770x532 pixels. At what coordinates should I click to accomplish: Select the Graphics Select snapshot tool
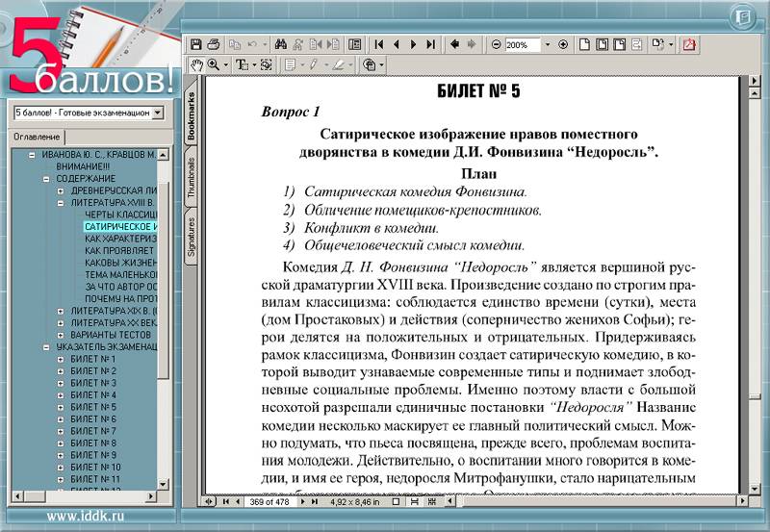[267, 64]
